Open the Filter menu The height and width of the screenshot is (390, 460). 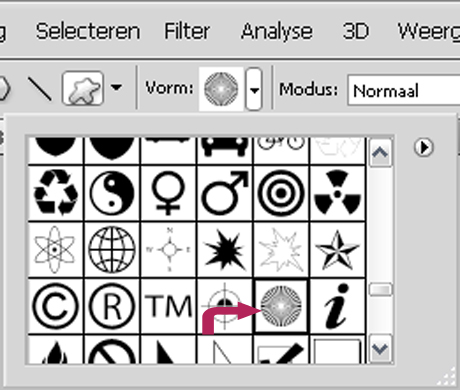tap(187, 32)
